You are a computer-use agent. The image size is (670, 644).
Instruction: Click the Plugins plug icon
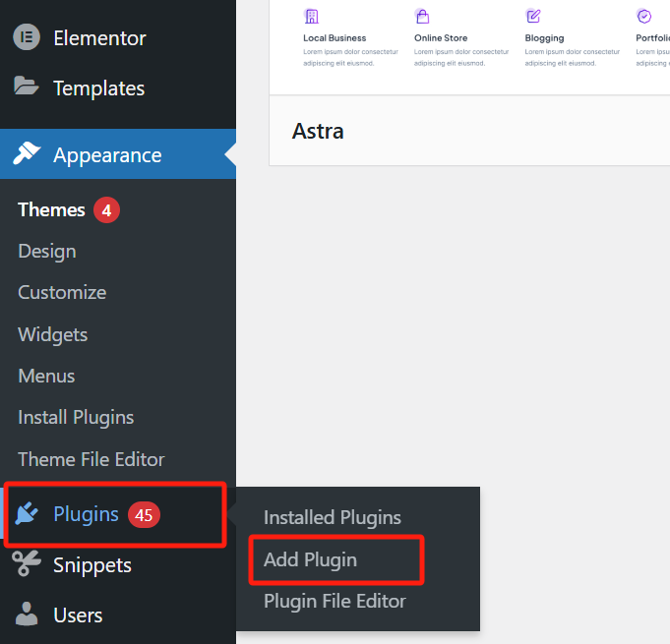pos(27,514)
